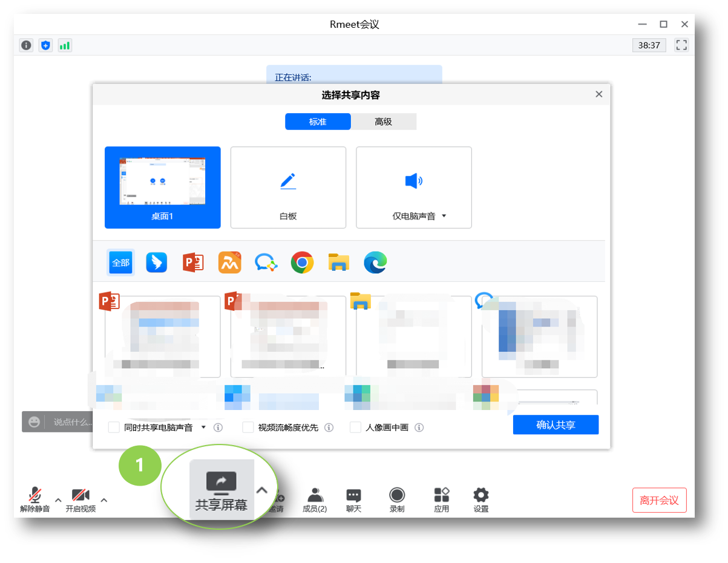Click the 离开会议 button

pos(659,500)
